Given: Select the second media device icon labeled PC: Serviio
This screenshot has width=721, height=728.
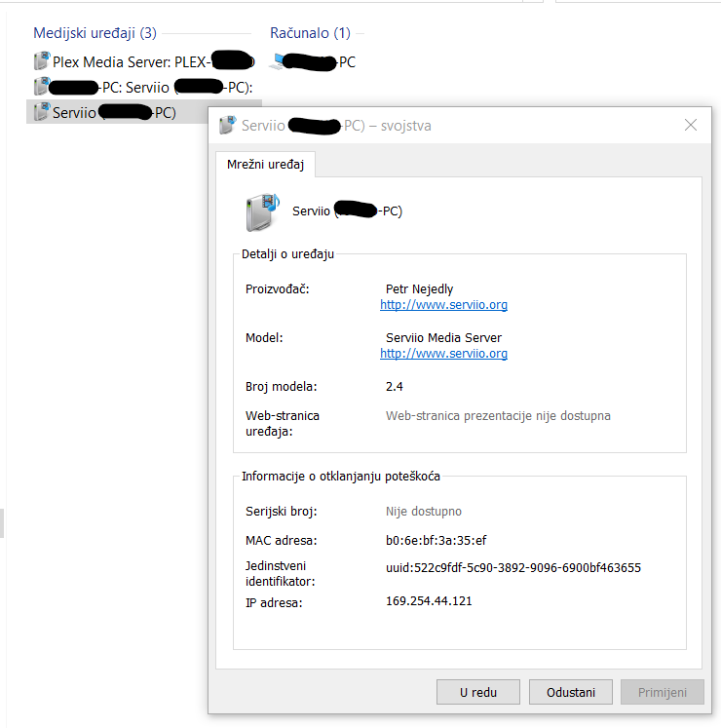Looking at the screenshot, I should pos(42,87).
